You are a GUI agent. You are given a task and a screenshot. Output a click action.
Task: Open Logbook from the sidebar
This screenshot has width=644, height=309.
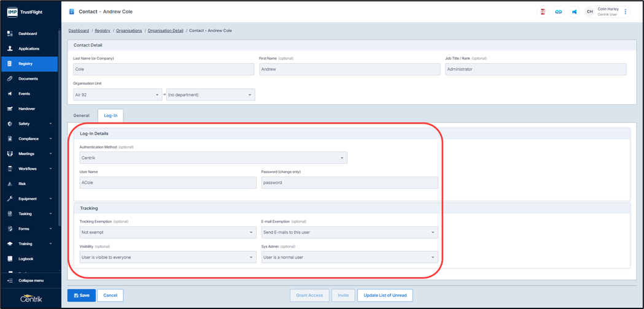pos(26,259)
